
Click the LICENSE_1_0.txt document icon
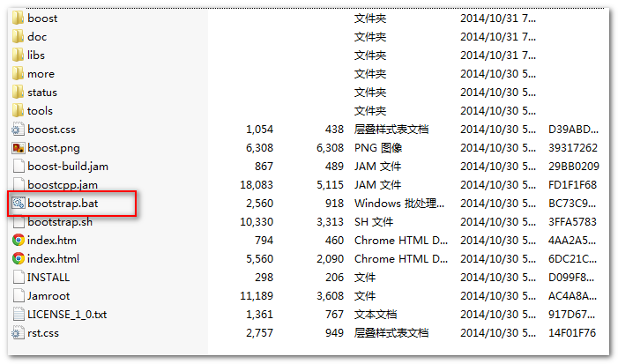point(19,314)
